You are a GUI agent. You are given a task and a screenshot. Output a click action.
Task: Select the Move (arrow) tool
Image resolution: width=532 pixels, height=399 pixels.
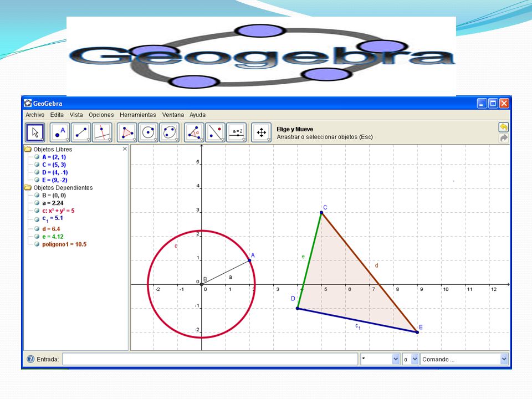(35, 132)
